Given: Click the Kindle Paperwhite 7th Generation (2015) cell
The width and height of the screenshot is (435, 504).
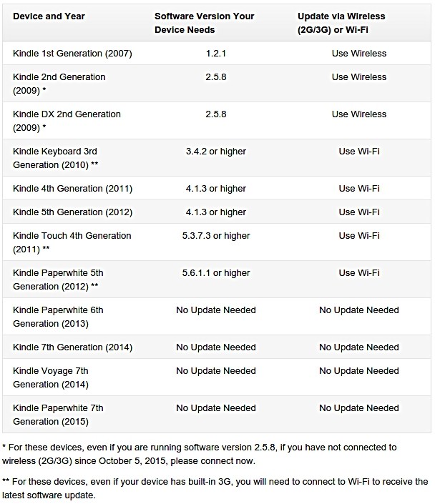Looking at the screenshot, I should (59, 415).
